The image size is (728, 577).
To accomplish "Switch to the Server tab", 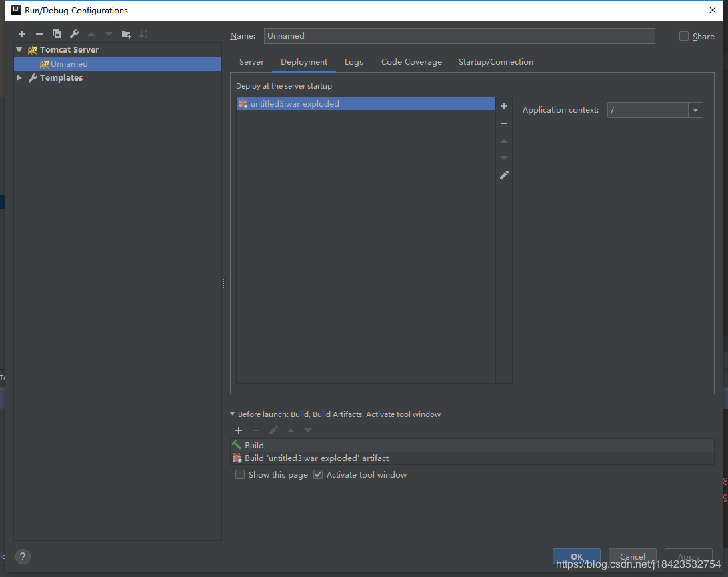I will pos(251,62).
